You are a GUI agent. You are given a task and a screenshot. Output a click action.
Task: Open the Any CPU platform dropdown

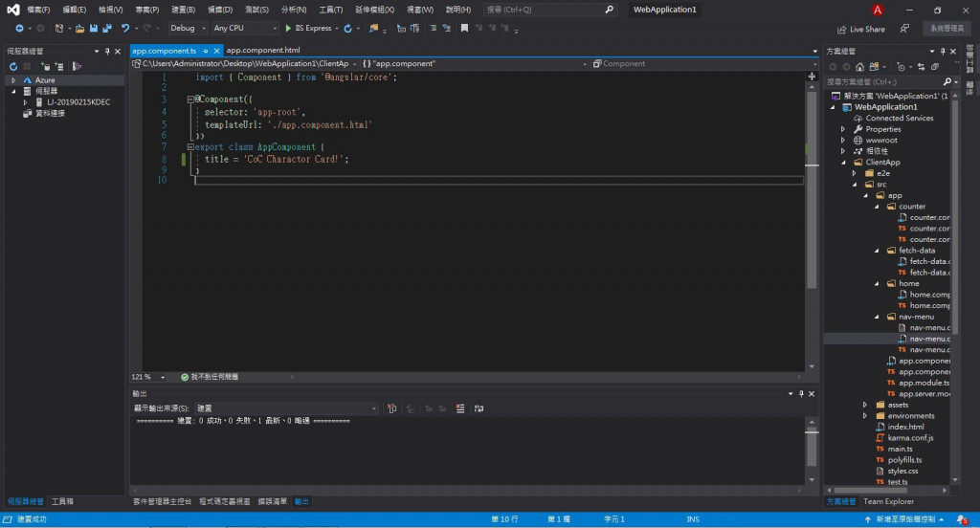pyautogui.click(x=244, y=28)
